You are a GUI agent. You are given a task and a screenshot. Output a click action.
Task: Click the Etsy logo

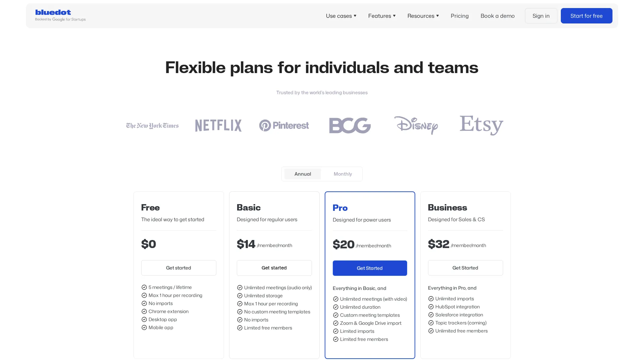pos(481,125)
